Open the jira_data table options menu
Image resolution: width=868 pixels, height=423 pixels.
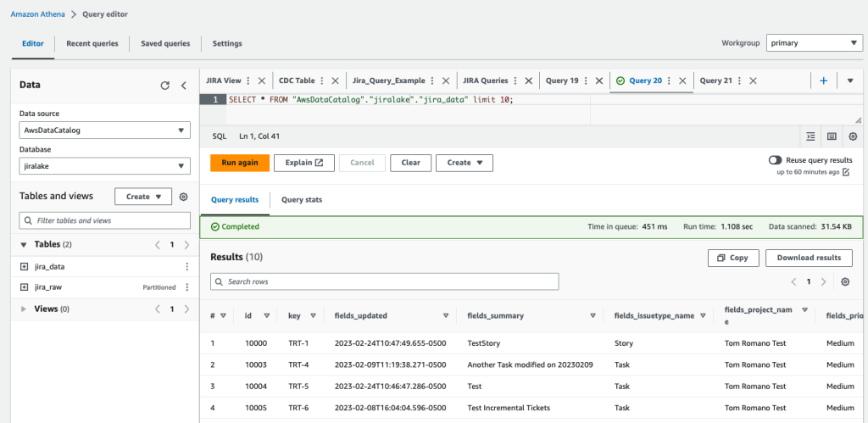point(186,267)
